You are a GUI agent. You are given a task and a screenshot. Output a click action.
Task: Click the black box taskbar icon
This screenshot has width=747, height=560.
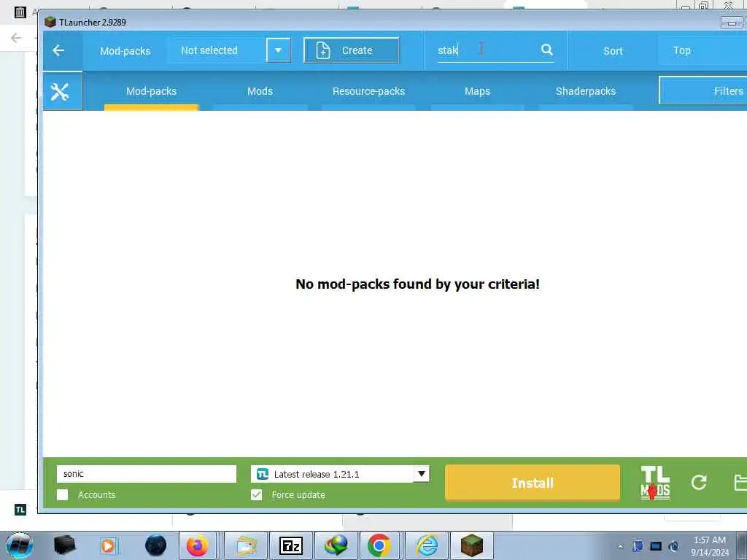(64, 545)
